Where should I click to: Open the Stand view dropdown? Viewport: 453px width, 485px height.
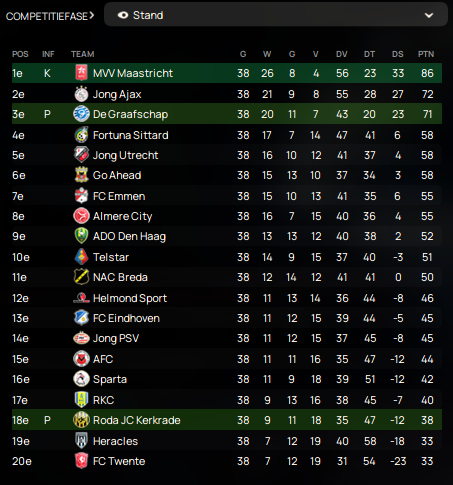coord(276,15)
